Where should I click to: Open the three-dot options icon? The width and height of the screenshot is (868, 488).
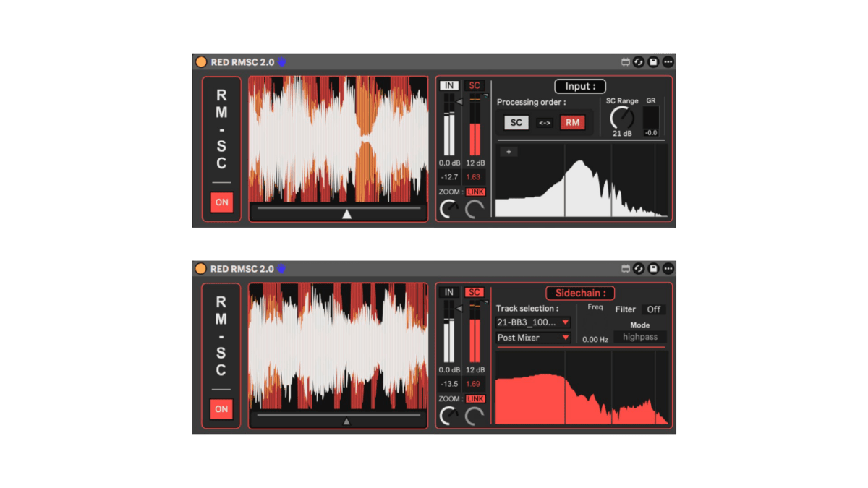coord(667,62)
